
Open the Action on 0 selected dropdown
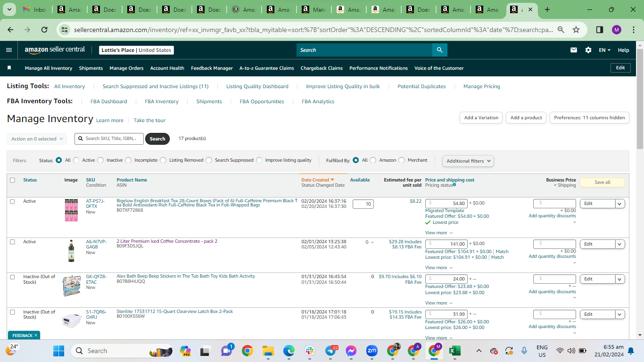click(36, 139)
